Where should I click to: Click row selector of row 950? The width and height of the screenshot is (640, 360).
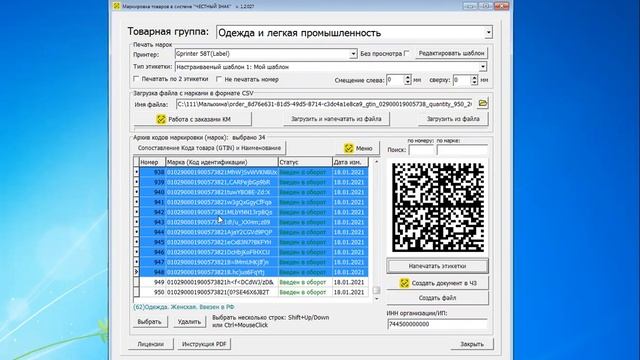click(x=136, y=292)
